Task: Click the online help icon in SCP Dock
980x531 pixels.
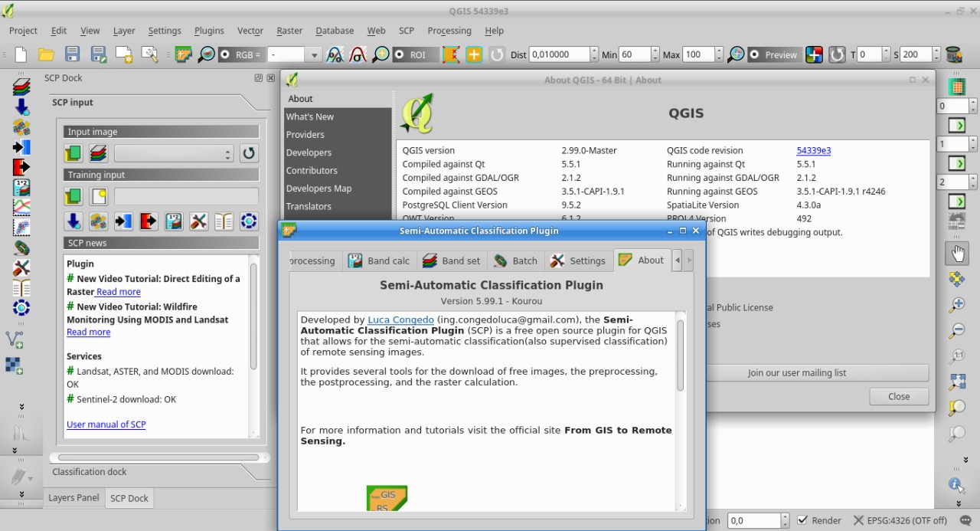Action: (x=249, y=221)
